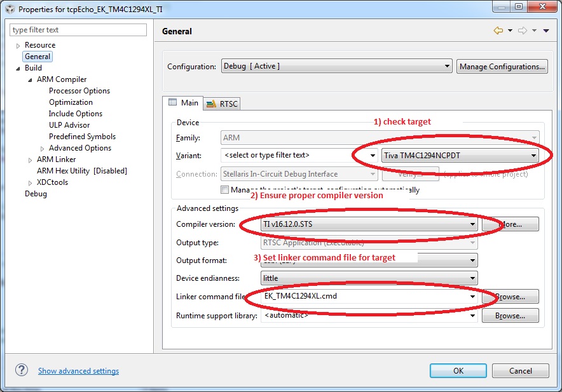562x392 pixels.
Task: Select ULP Advisor in the tree
Action: click(69, 125)
